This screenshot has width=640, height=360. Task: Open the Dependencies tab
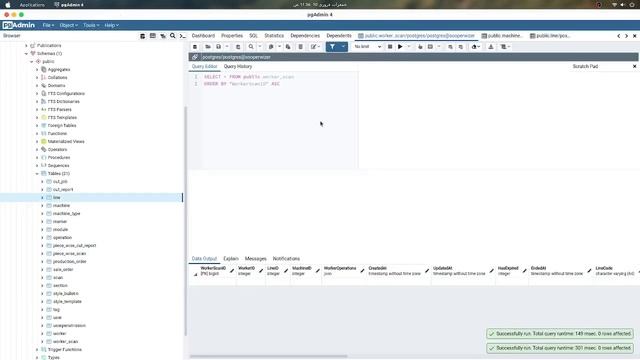pyautogui.click(x=305, y=36)
